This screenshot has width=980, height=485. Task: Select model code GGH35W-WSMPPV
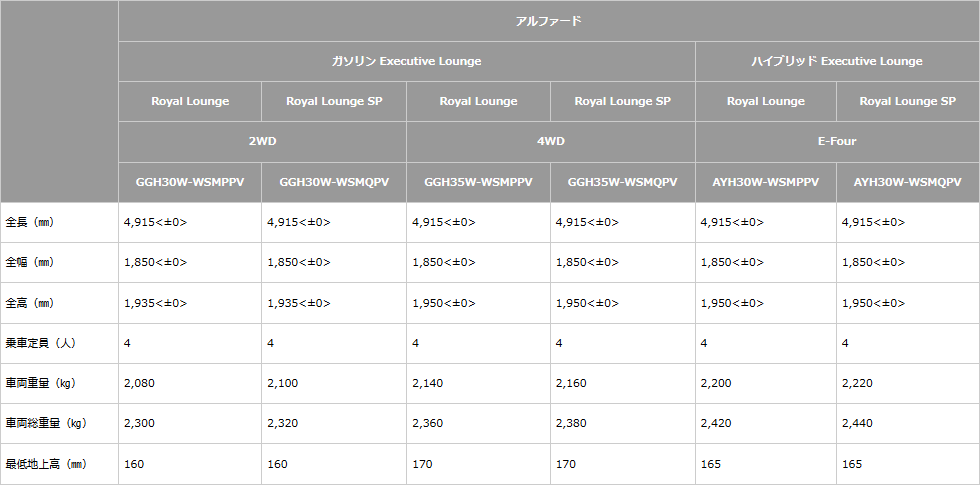tap(478, 182)
